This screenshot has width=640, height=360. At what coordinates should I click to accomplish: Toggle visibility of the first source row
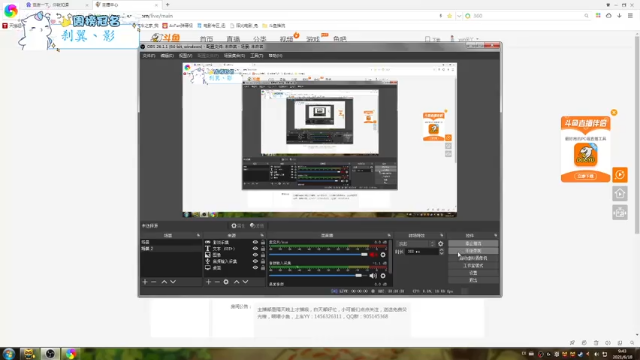point(255,242)
